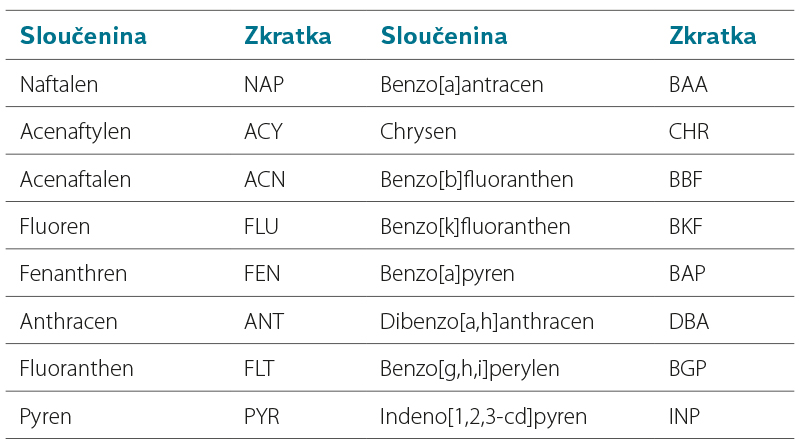
Task: Click the first Sloučenina column header
Action: (x=84, y=36)
